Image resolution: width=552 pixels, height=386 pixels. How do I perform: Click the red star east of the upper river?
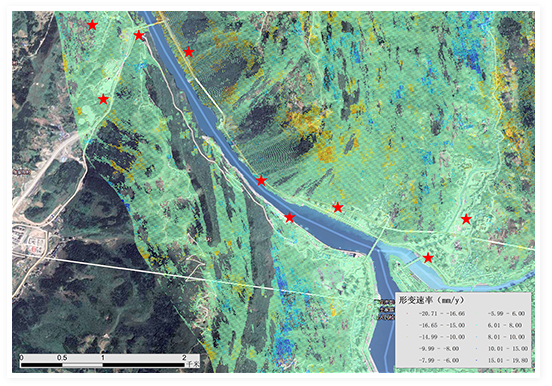pyautogui.click(x=189, y=52)
